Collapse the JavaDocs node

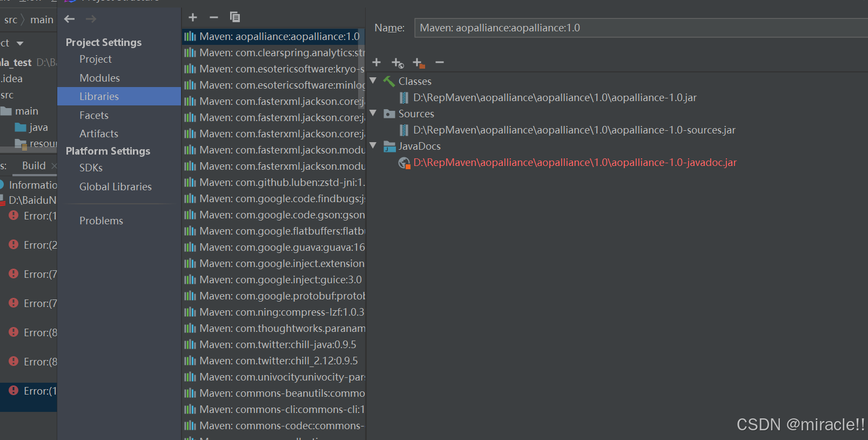pos(373,145)
